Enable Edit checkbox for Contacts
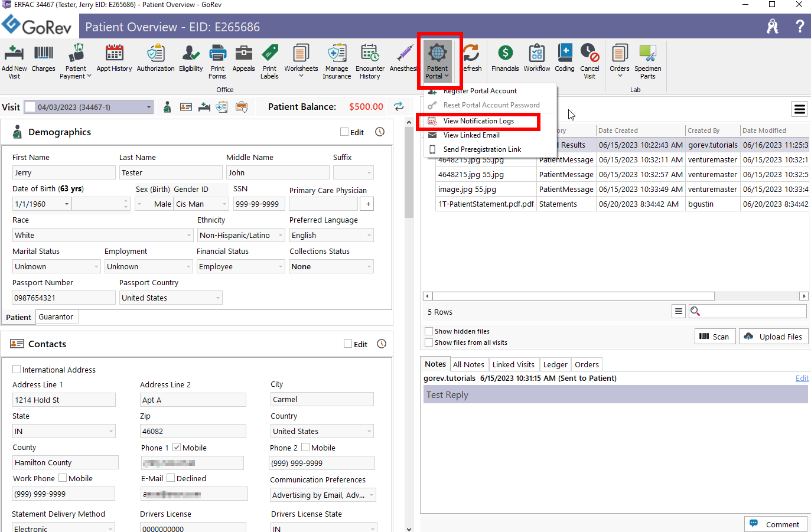Viewport: 811px width, 532px height. (348, 344)
